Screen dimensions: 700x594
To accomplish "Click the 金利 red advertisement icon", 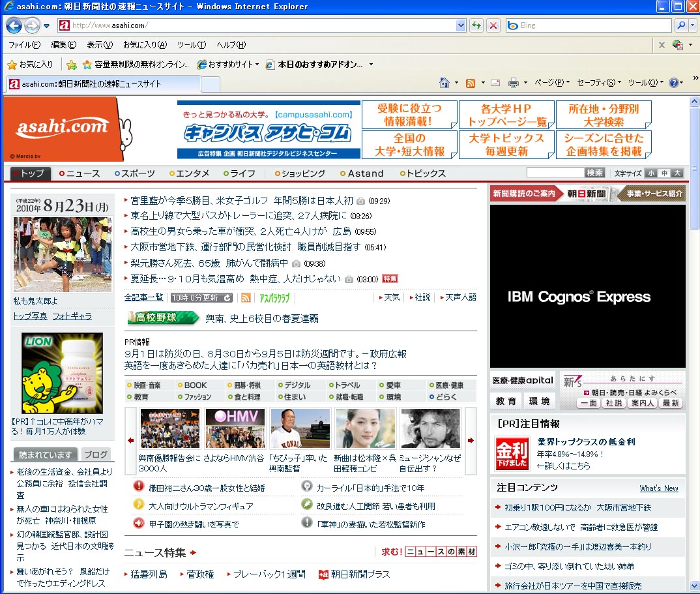I will tap(512, 454).
